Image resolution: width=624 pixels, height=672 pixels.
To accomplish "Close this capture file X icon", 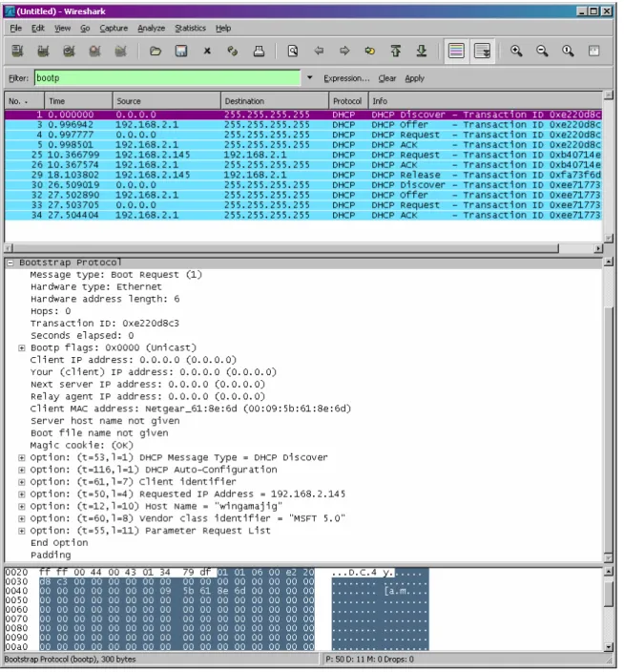I will click(x=207, y=51).
